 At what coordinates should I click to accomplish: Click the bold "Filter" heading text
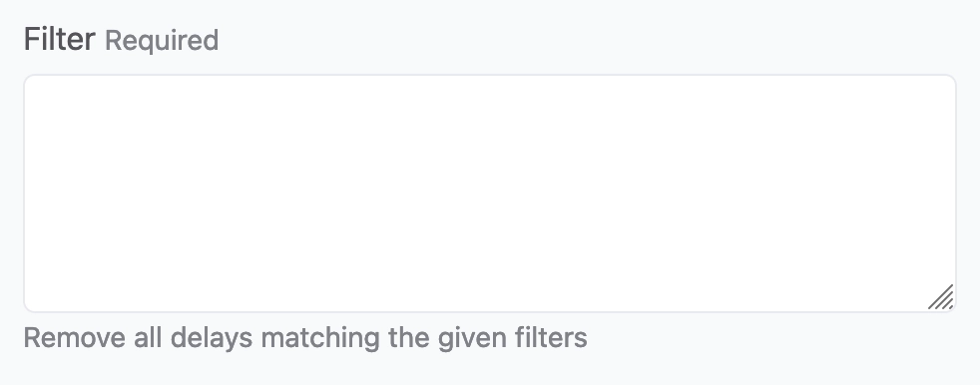[59, 39]
